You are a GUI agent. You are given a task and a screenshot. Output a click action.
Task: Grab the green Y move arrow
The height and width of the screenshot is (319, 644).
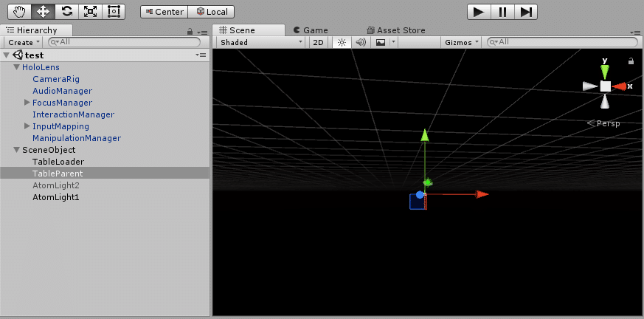(425, 136)
